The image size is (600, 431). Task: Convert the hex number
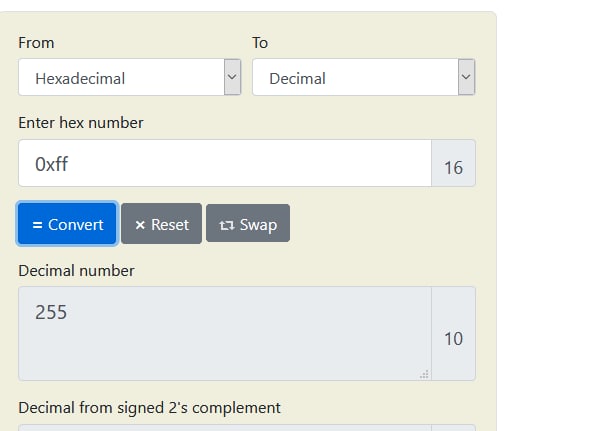point(67,224)
